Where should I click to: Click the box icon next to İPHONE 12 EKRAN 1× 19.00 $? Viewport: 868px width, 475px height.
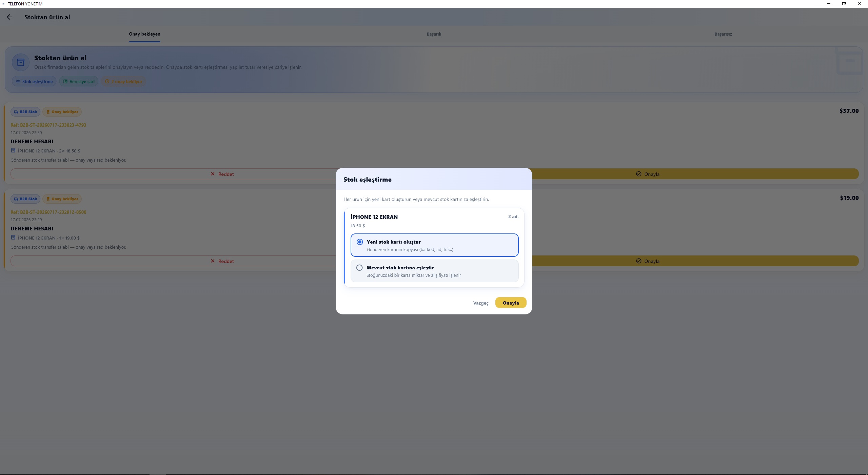click(x=13, y=237)
